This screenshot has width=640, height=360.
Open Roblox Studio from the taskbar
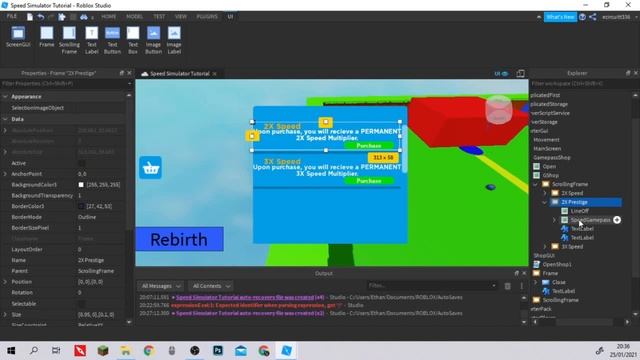pyautogui.click(x=286, y=350)
